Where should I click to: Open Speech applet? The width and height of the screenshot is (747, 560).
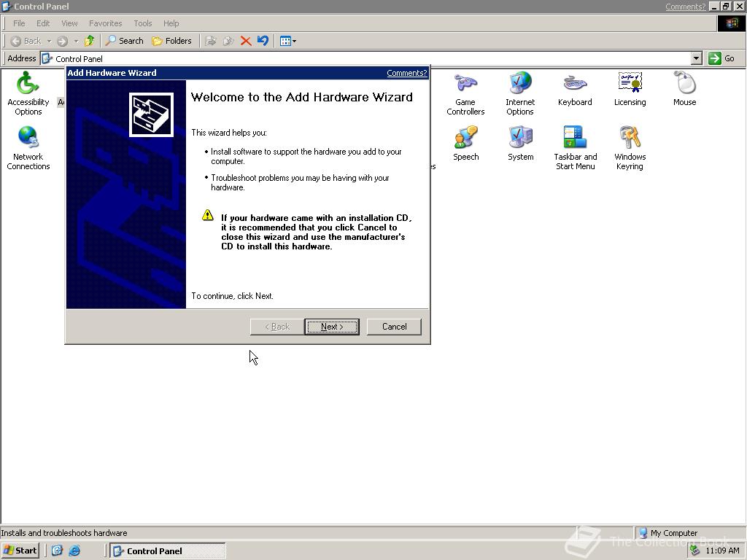click(465, 144)
